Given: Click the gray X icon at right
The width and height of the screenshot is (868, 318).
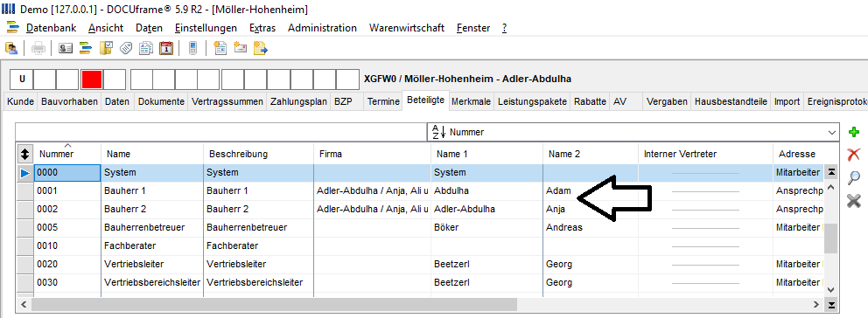Looking at the screenshot, I should pos(854,201).
